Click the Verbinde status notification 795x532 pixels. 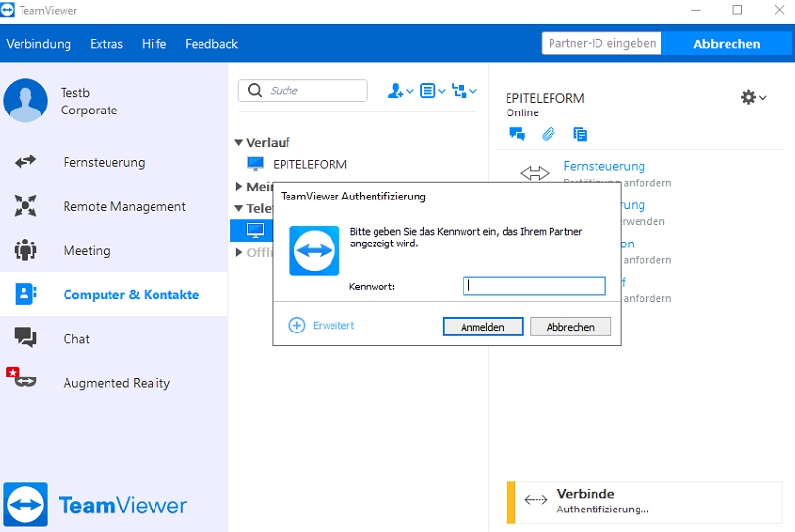pos(643,502)
